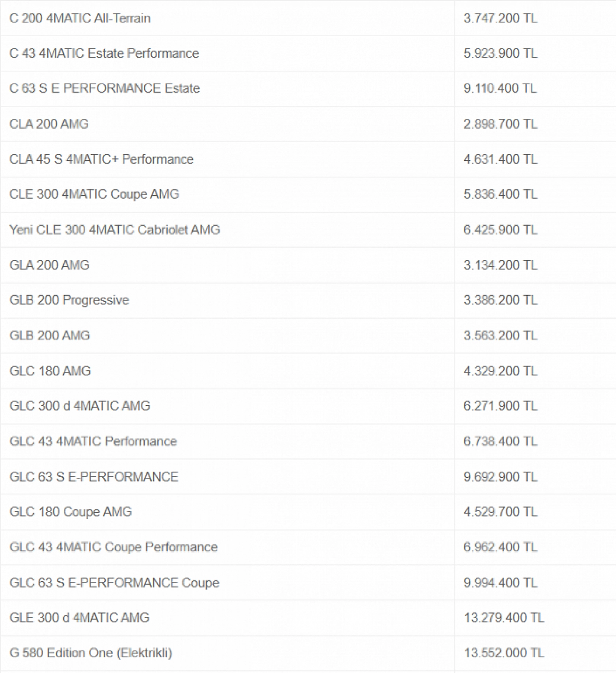
Task: Select C 63 S E PERFORMANCE Estate
Action: [x=104, y=88]
